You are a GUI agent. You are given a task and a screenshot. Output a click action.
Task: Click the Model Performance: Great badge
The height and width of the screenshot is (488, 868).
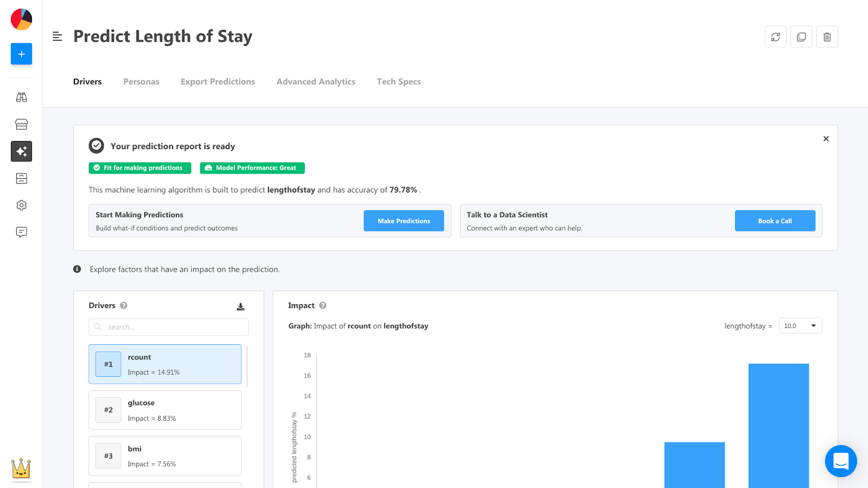[252, 168]
